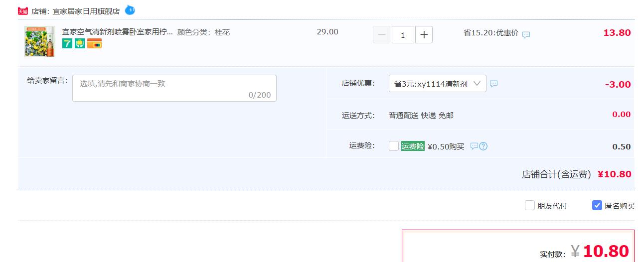Click the quantity input showing 1
This screenshot has width=644, height=262.
coord(403,35)
